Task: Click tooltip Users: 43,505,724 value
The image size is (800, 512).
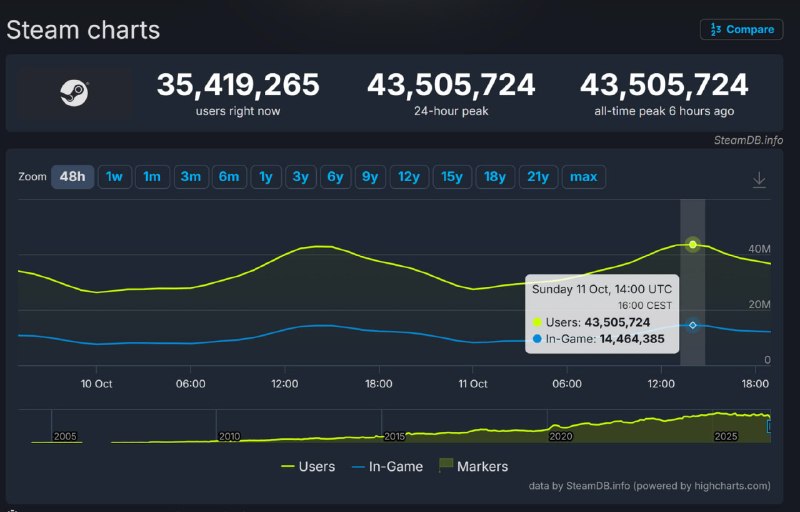Action: coord(617,322)
